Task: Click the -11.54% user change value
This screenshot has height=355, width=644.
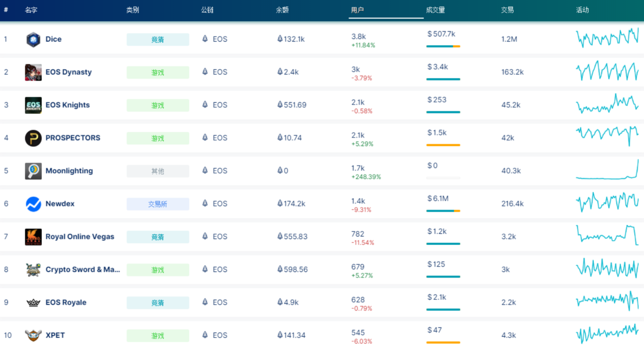Action: (x=363, y=243)
